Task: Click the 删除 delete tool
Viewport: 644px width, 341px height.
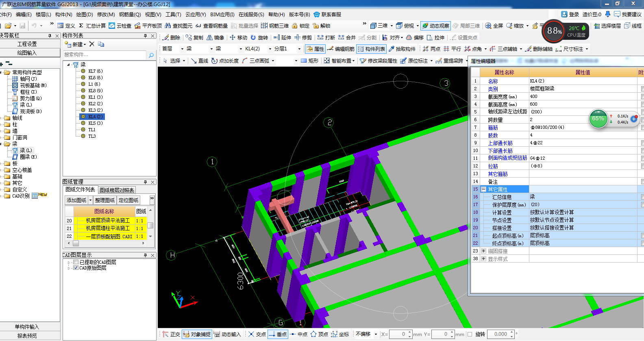Action: [x=171, y=37]
